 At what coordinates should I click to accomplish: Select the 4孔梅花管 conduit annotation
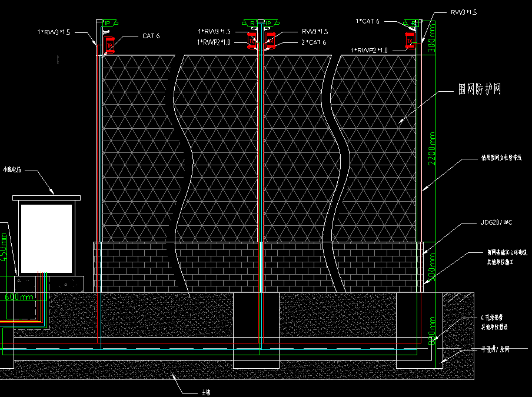point(490,321)
